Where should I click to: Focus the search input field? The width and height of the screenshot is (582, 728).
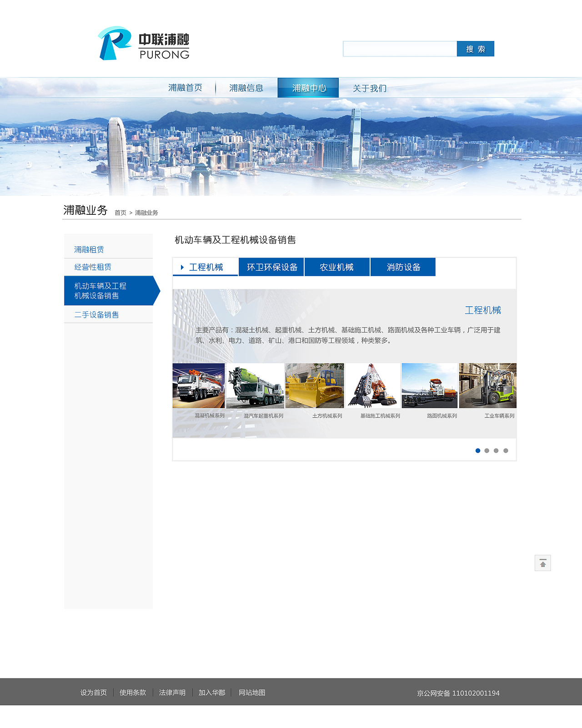coord(400,49)
